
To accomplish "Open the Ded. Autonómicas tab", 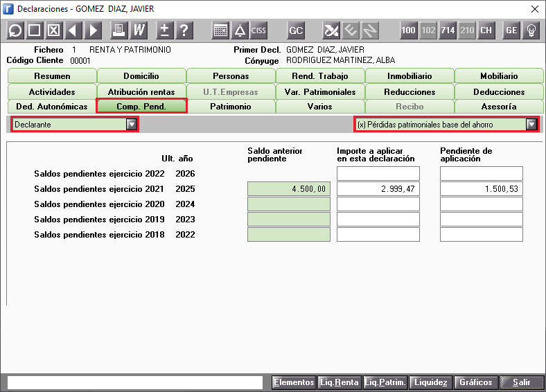I will [52, 107].
